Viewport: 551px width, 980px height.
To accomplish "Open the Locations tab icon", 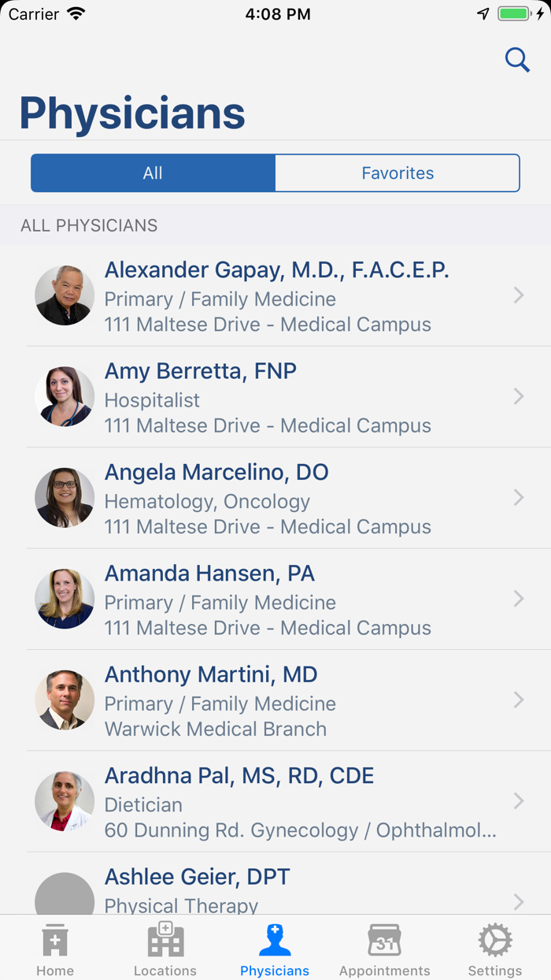I will (x=165, y=941).
